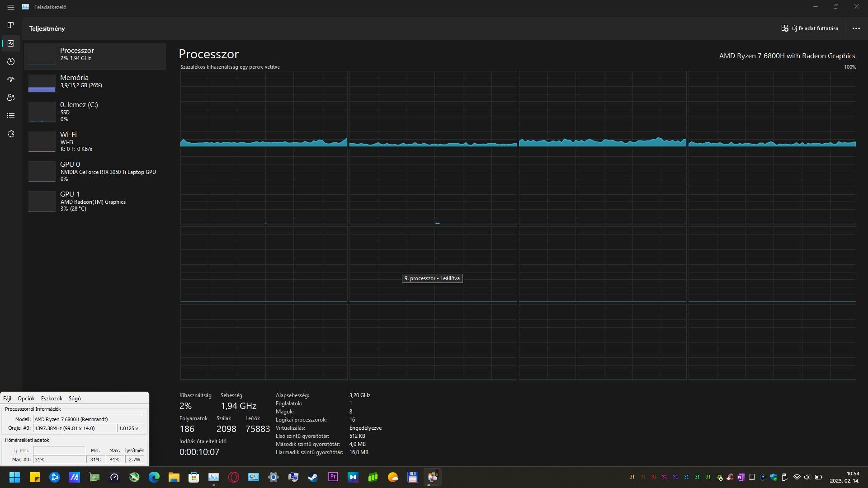
Task: Click the Új feladat futtatása button
Action: point(810,28)
